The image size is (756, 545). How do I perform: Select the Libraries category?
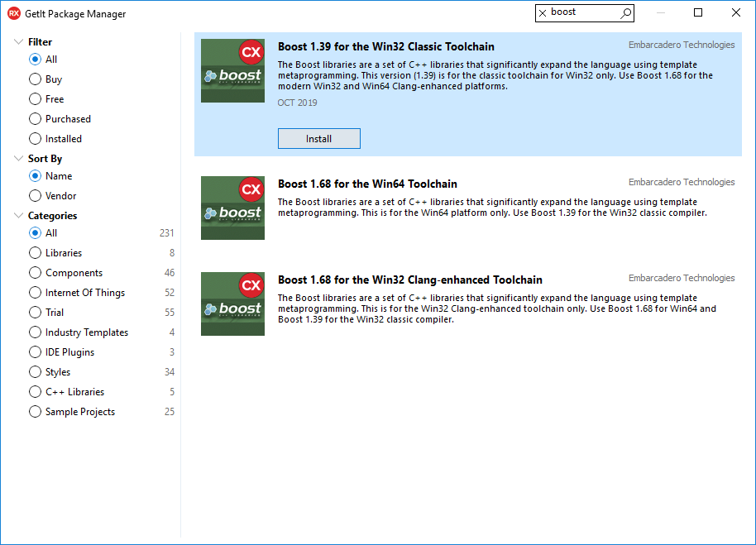point(35,252)
